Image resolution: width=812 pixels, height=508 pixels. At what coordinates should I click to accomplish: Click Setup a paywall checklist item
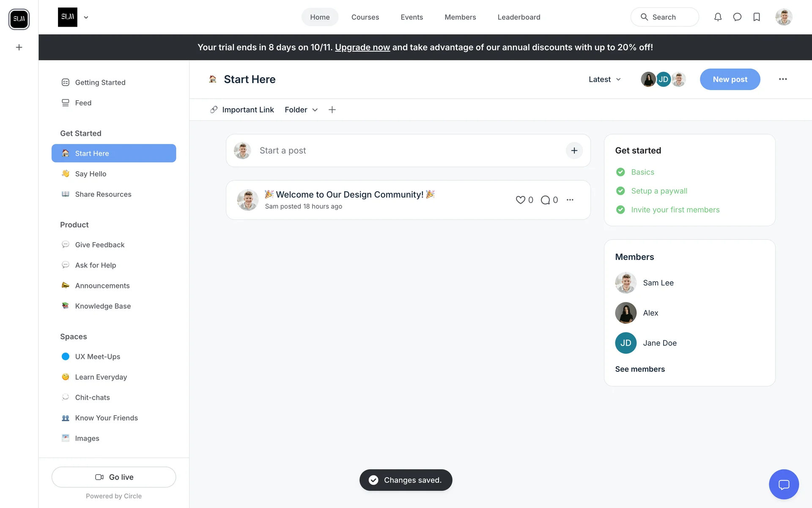pos(659,191)
